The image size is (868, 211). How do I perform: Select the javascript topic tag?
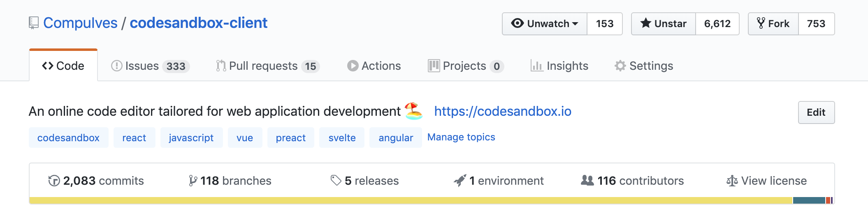[x=191, y=138]
